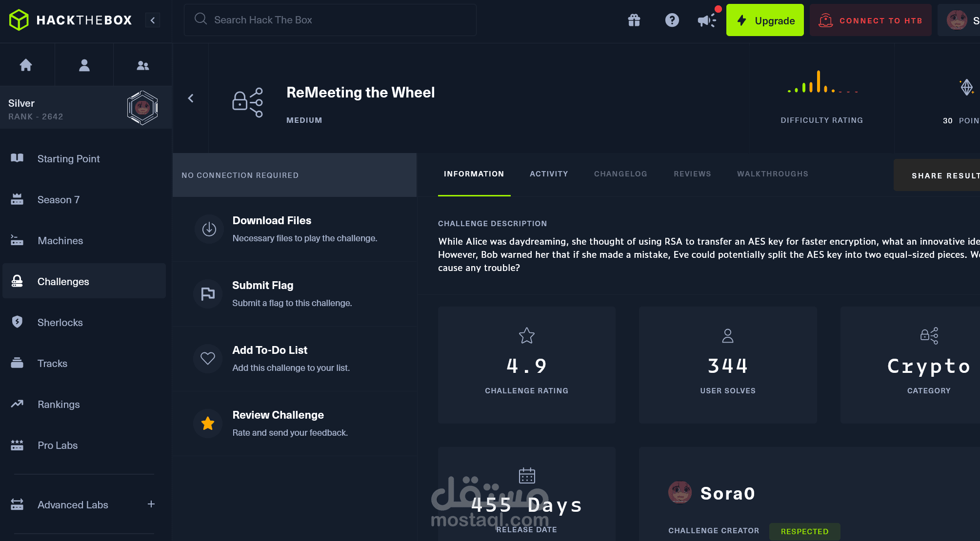Image resolution: width=980 pixels, height=541 pixels.
Task: Click the star Review Challenge icon
Action: (208, 423)
